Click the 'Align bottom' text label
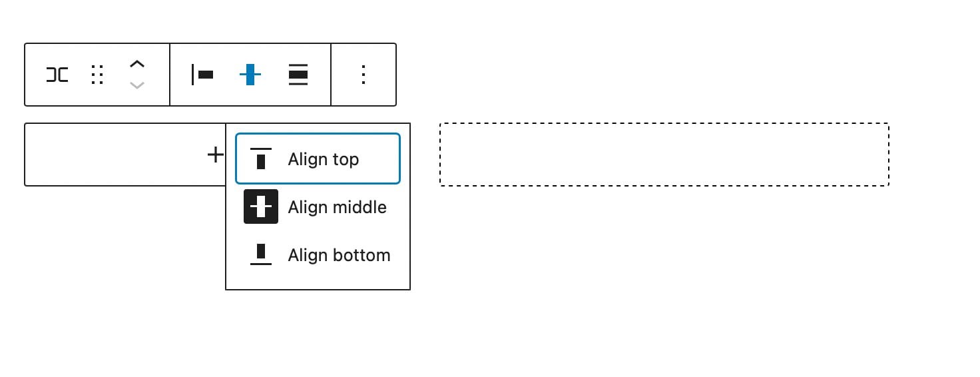980x377 pixels. coord(339,255)
